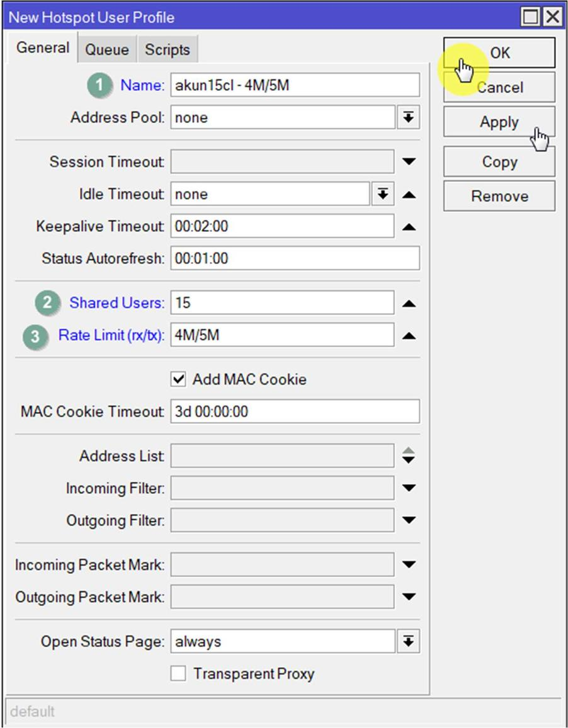Screen dimensions: 568x728
Task: Open the Scripts tab
Action: coord(167,50)
